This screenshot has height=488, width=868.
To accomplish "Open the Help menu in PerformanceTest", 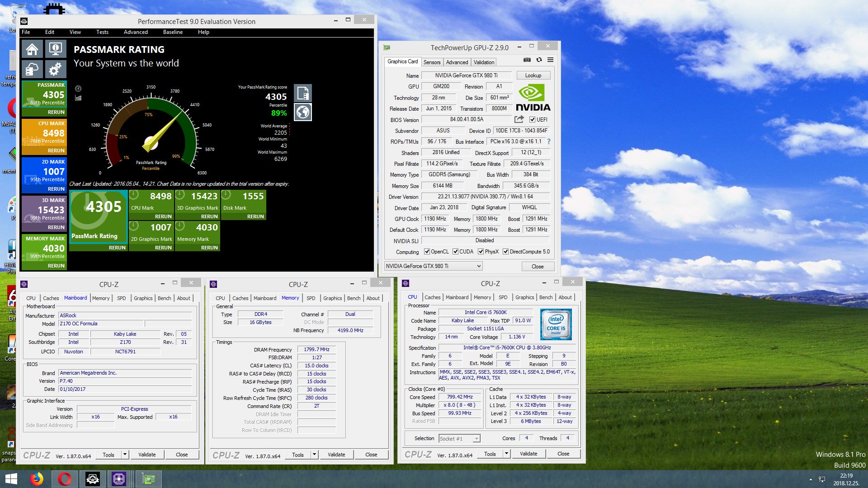I will (x=203, y=32).
